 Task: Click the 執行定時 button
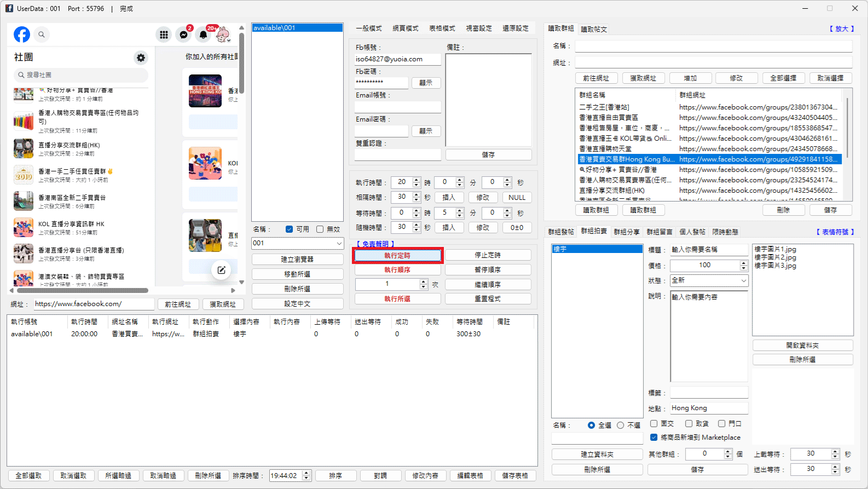tap(398, 255)
